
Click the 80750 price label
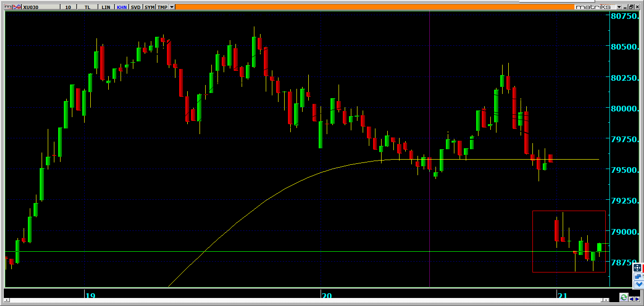tap(624, 17)
